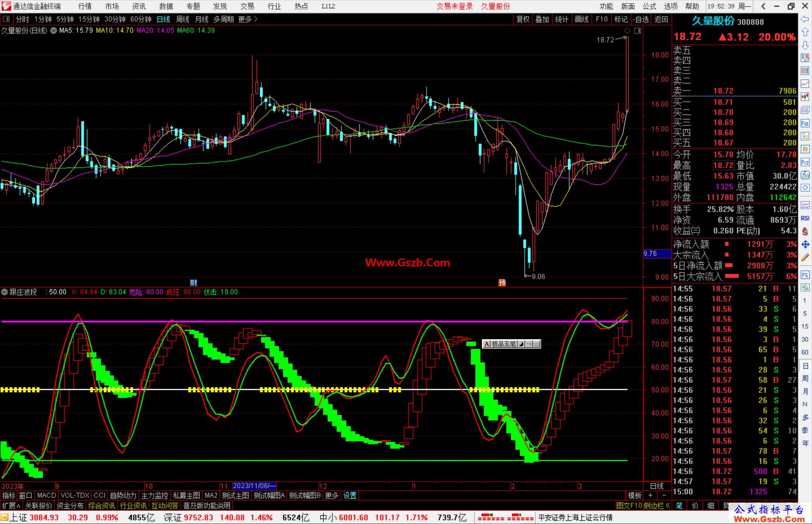The width and height of the screenshot is (812, 524).
Task: Click the 叠加 overlay button
Action: coord(542,19)
